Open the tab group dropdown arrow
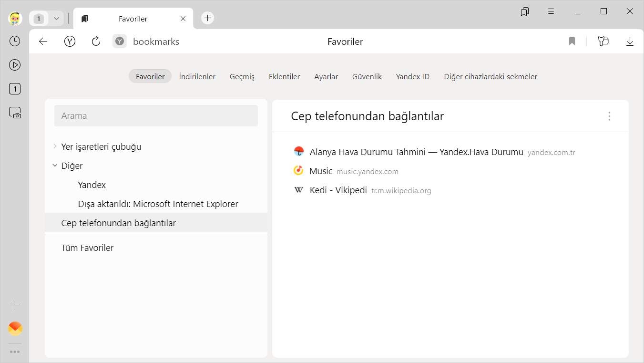Image resolution: width=644 pixels, height=363 pixels. coord(56,19)
